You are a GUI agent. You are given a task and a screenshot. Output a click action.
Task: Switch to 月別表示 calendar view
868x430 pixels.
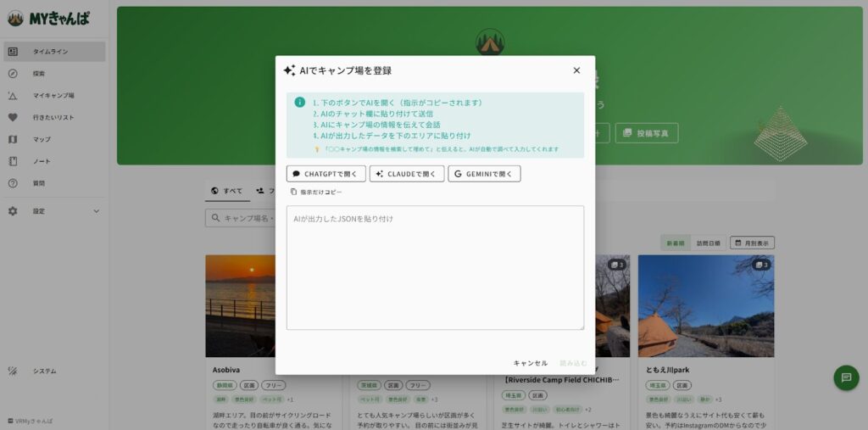coord(752,243)
